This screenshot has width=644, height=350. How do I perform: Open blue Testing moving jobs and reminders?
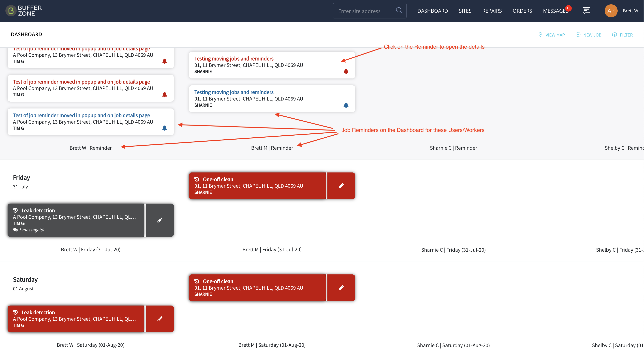[234, 92]
